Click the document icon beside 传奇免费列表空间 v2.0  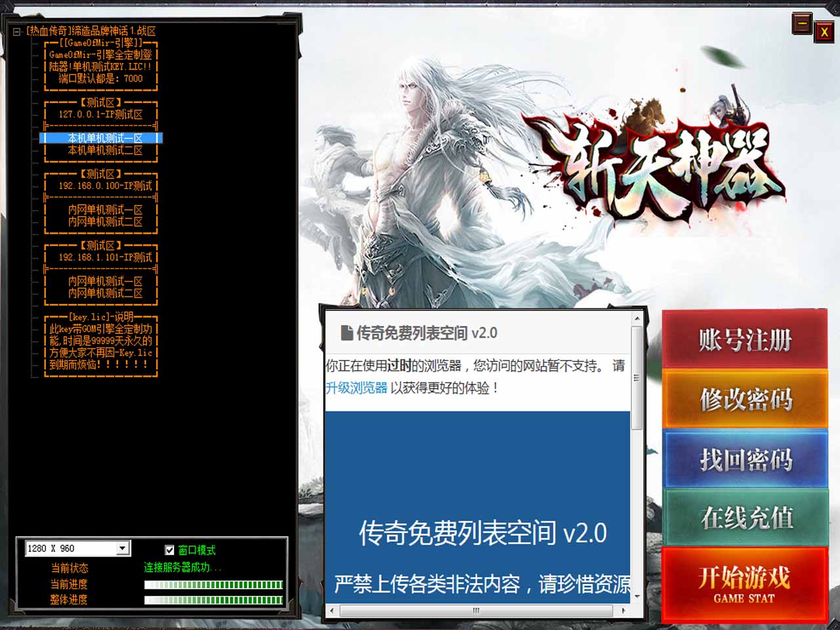click(346, 333)
